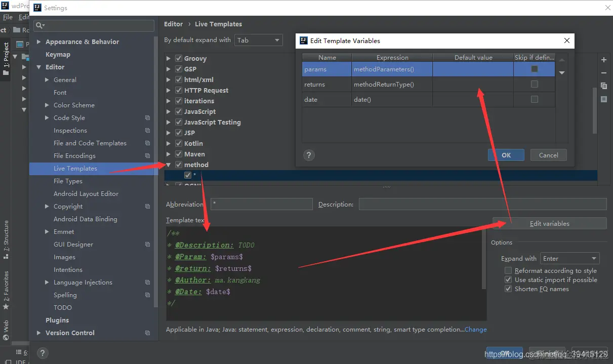The width and height of the screenshot is (613, 364).
Task: Toggle the method group checkbox
Action: click(178, 165)
